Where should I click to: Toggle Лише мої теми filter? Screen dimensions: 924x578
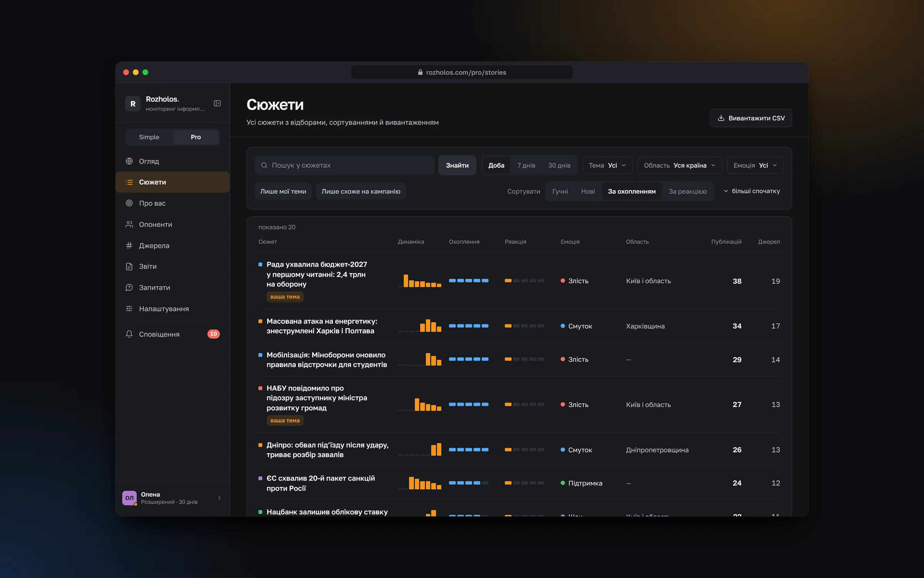(283, 192)
